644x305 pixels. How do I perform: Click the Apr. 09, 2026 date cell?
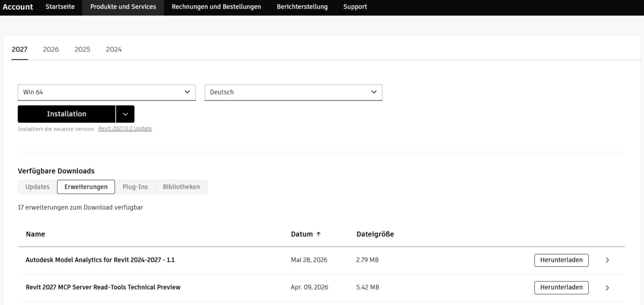[310, 287]
